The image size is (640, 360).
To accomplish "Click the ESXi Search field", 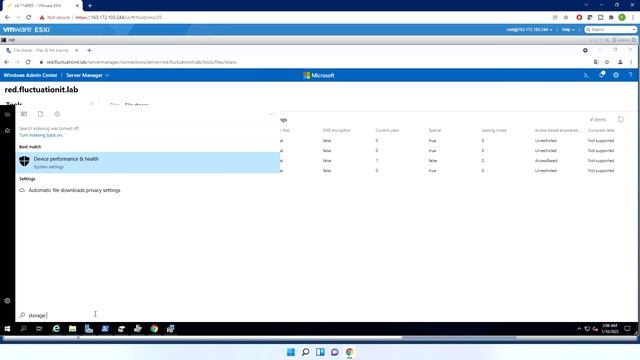I will [x=611, y=29].
